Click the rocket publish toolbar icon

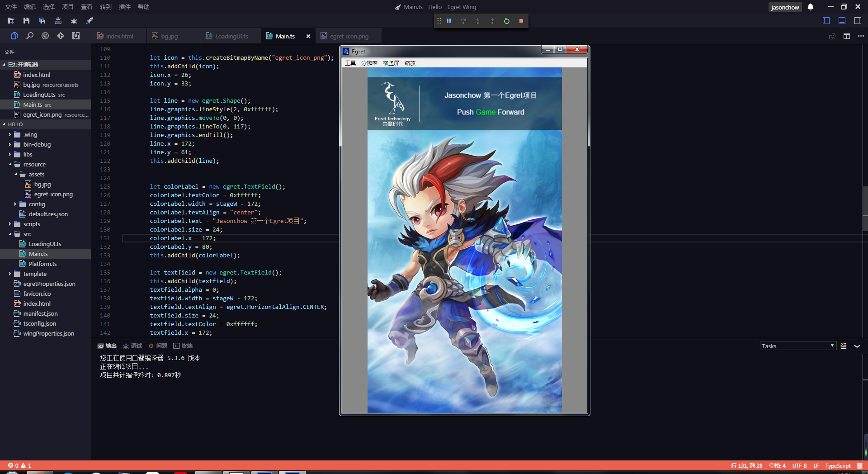(90, 21)
